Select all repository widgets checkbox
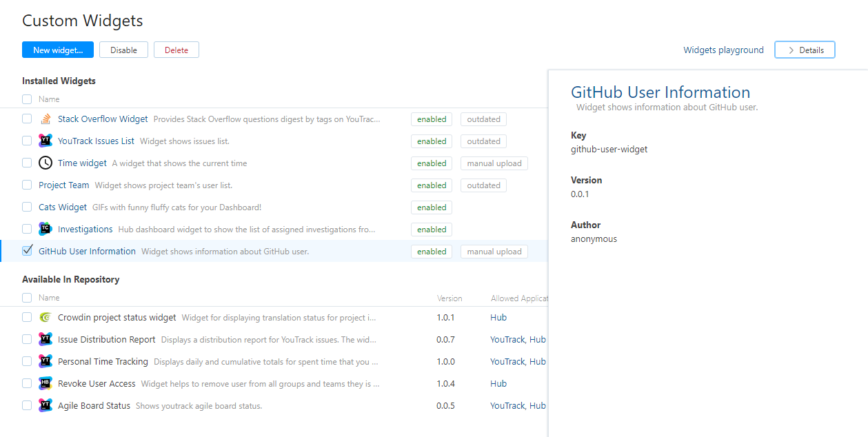 [27, 298]
